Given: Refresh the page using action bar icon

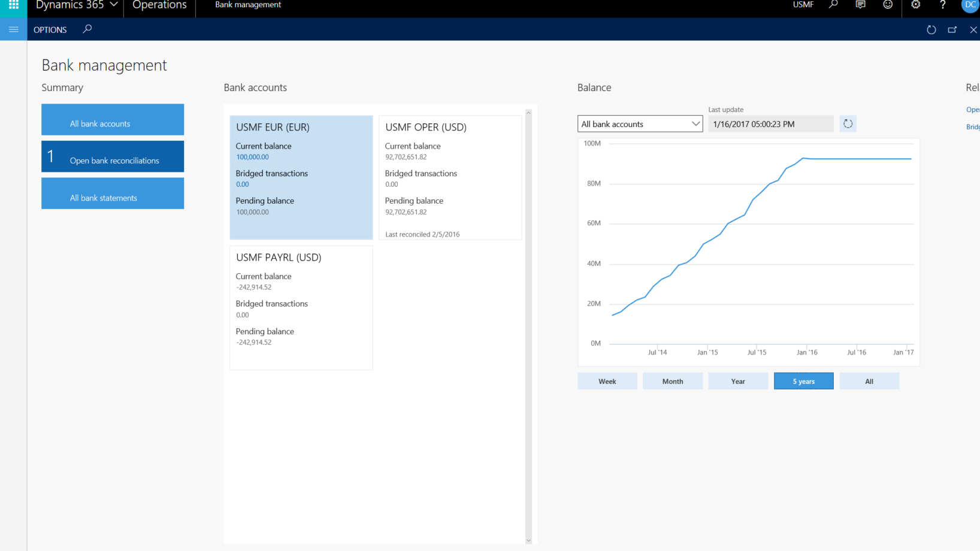Looking at the screenshot, I should point(931,30).
